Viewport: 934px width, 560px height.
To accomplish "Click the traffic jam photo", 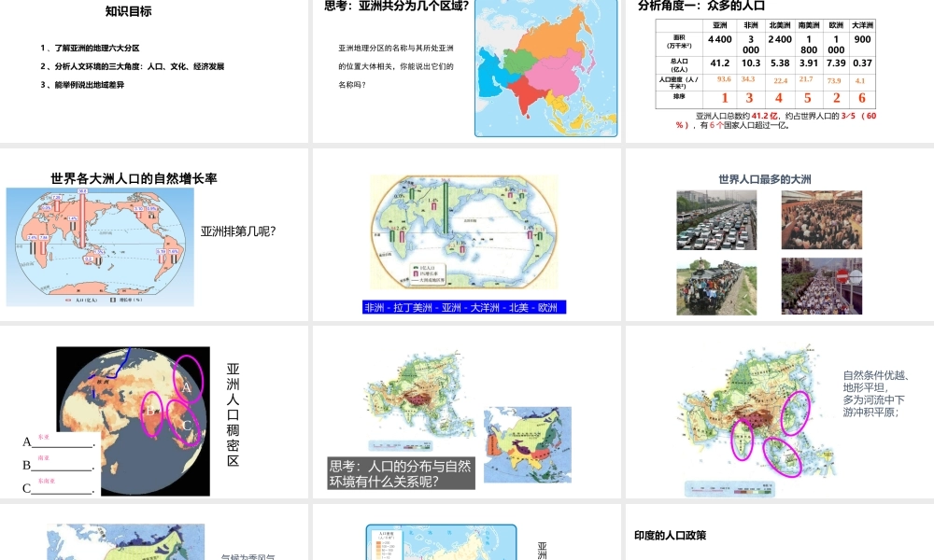I will 716,219.
